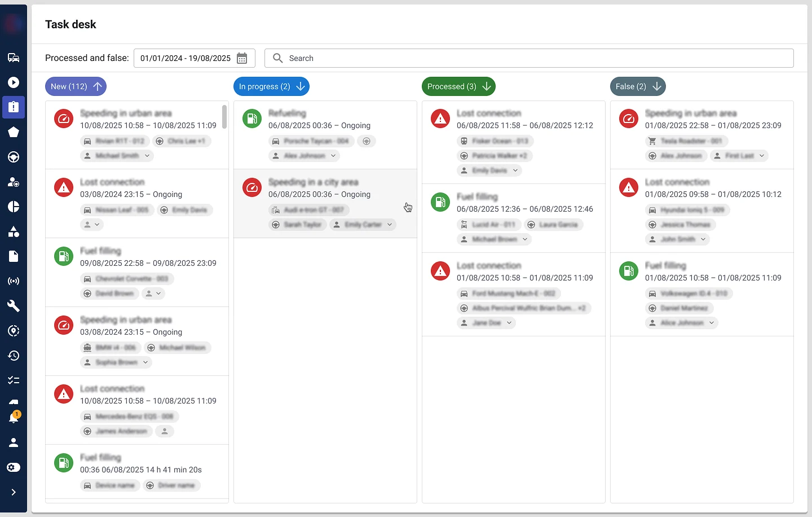The height and width of the screenshot is (517, 812).
Task: Click the Ford Mustang Mach-E - 002 vehicle chip
Action: pos(508,293)
